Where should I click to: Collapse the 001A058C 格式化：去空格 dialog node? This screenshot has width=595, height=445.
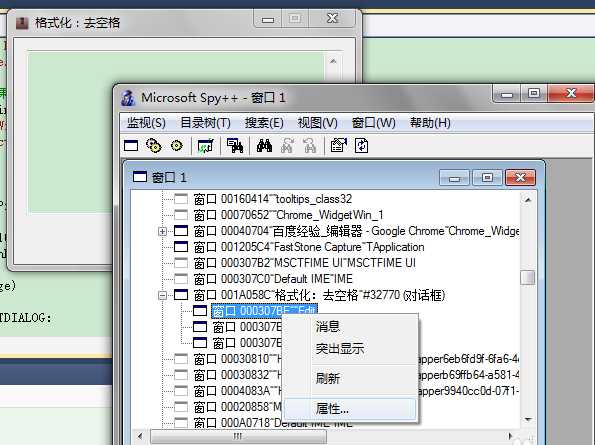coord(162,295)
